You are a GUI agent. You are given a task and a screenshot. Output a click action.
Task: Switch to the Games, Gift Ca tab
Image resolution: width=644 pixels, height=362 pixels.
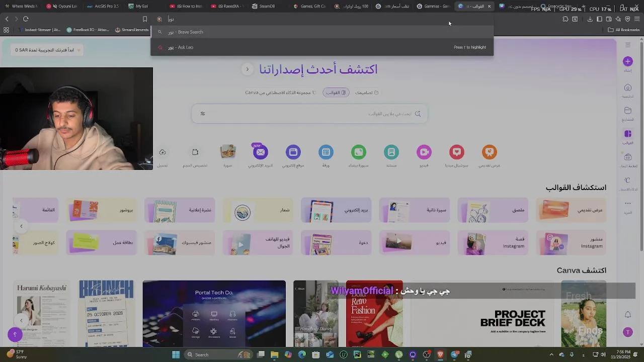[309, 6]
